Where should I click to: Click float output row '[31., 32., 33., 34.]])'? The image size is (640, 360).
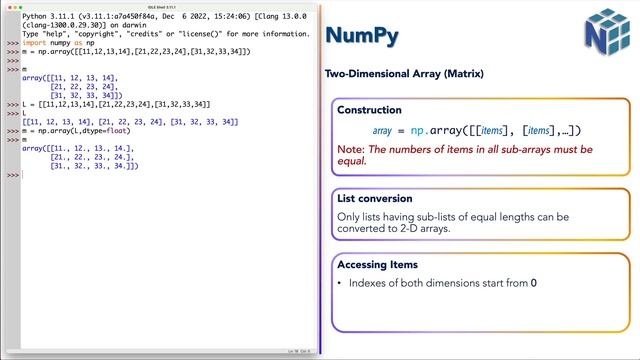[94, 166]
